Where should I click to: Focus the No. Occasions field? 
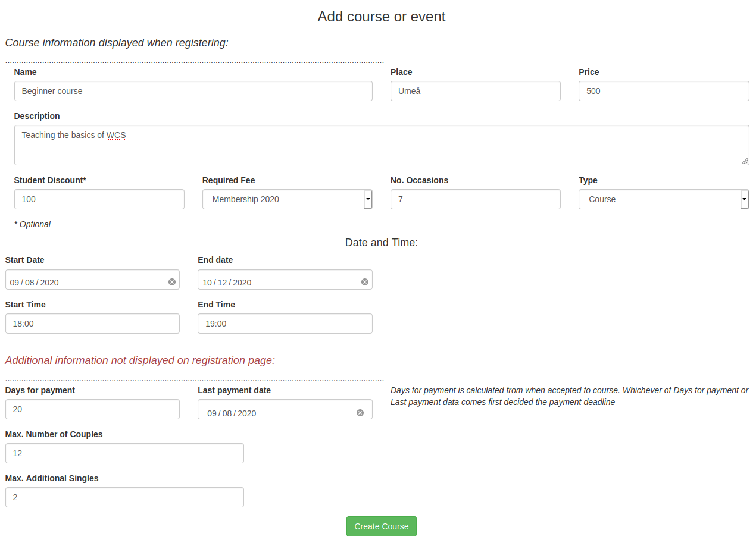(475, 199)
